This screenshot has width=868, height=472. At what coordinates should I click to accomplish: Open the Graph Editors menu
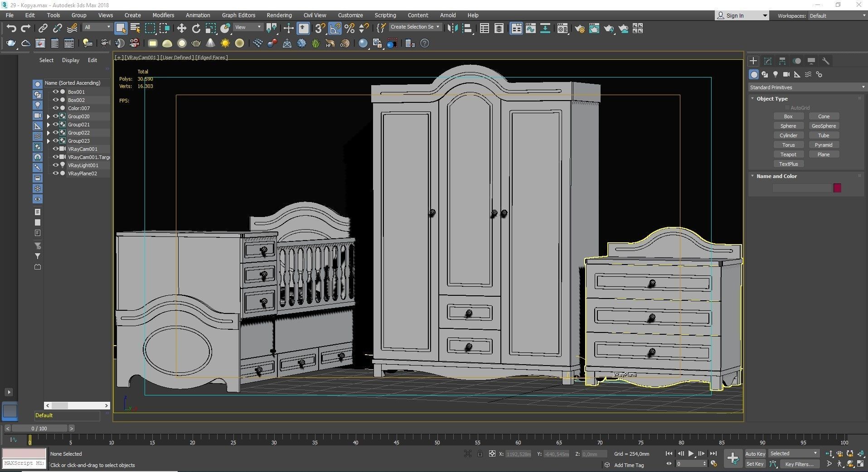(x=238, y=15)
